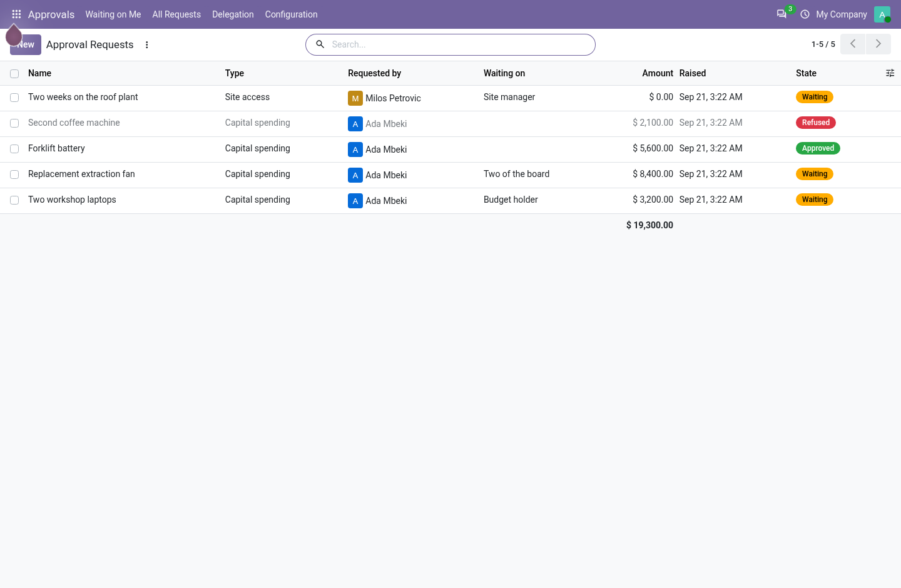Click the Approvals app title
The width and height of the screenshot is (901, 588).
51,14
